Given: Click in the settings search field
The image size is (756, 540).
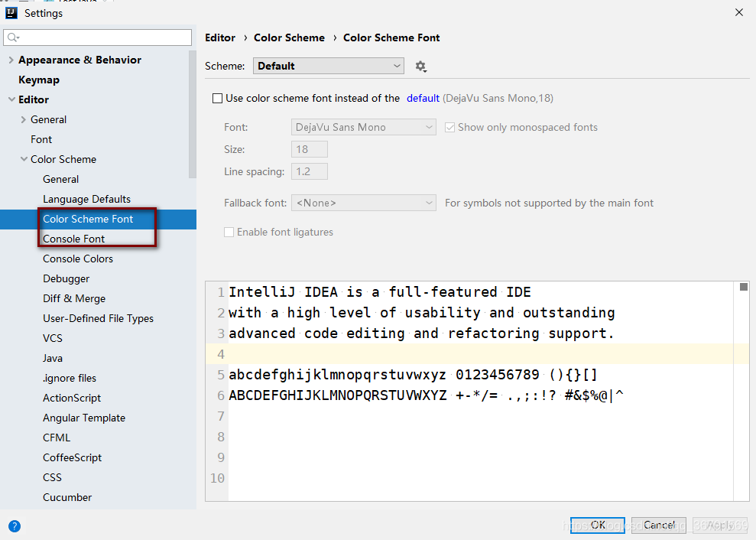Looking at the screenshot, I should pos(97,37).
